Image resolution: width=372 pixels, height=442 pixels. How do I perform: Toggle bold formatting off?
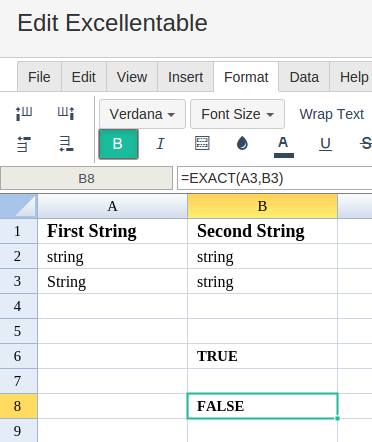click(x=118, y=144)
